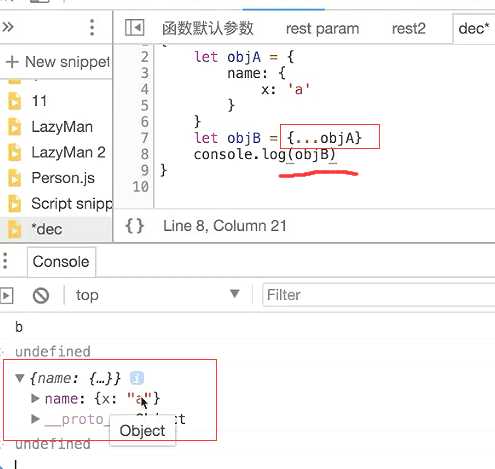
Task: Expand the __proto__ property row
Action: [35, 419]
